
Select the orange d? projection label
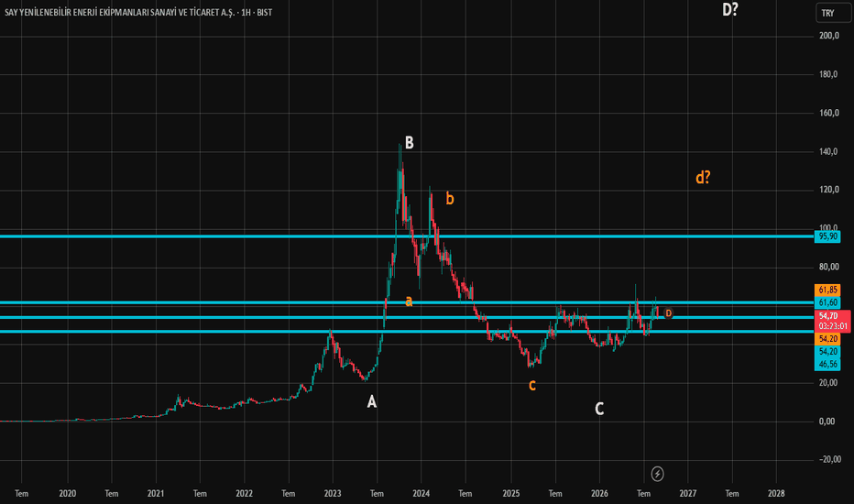(703, 177)
